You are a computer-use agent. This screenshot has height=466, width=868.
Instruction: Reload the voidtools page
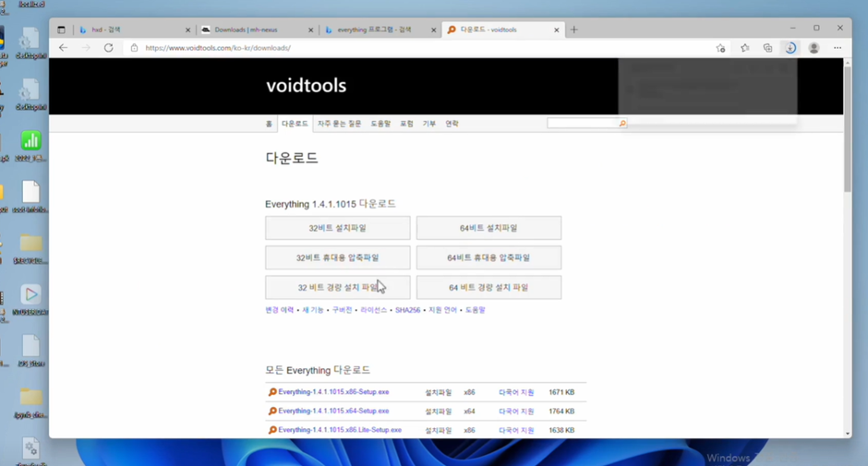(109, 48)
